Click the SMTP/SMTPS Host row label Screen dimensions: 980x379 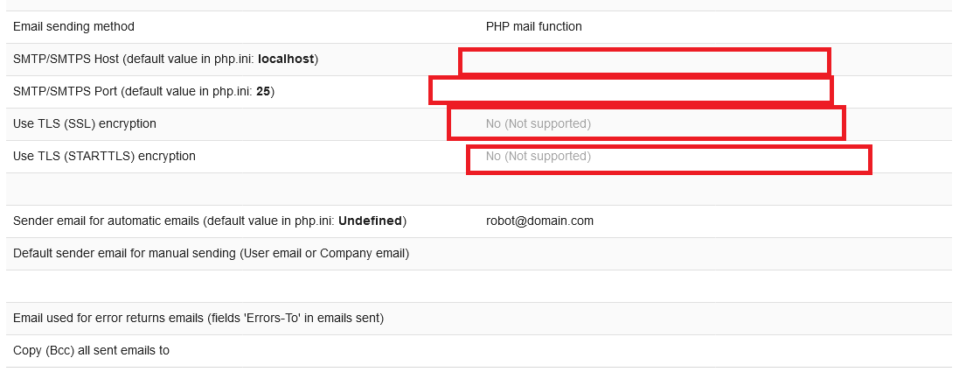tap(131, 60)
